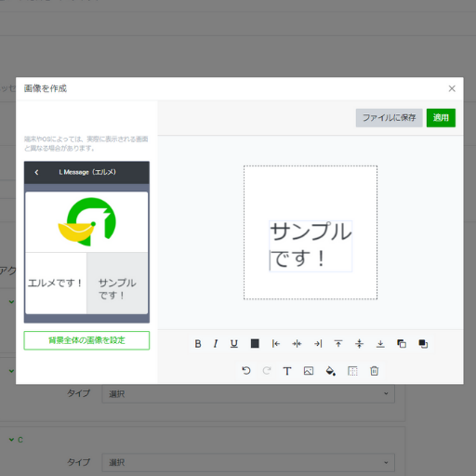Add a text box with T tool
Viewport: 476px width, 476px height.
point(287,371)
